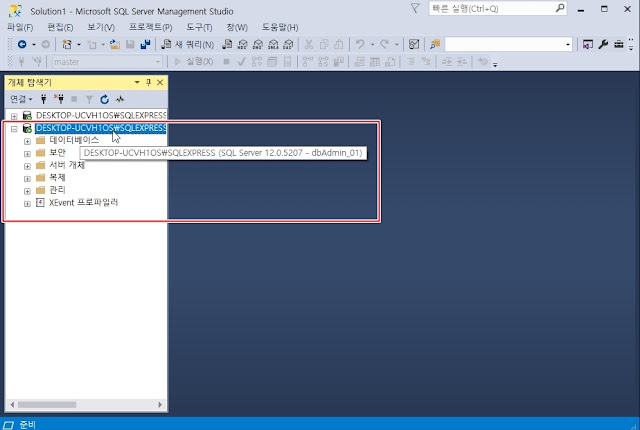Click the Object Explorer horizontal scrollbar thumb

click(47, 405)
